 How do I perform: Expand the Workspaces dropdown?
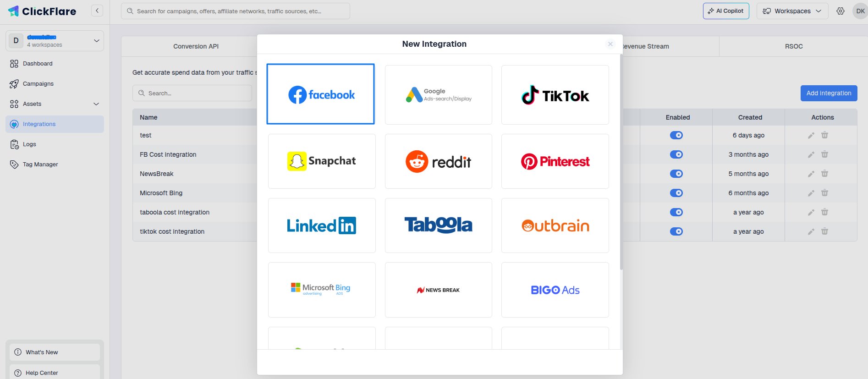pos(792,11)
